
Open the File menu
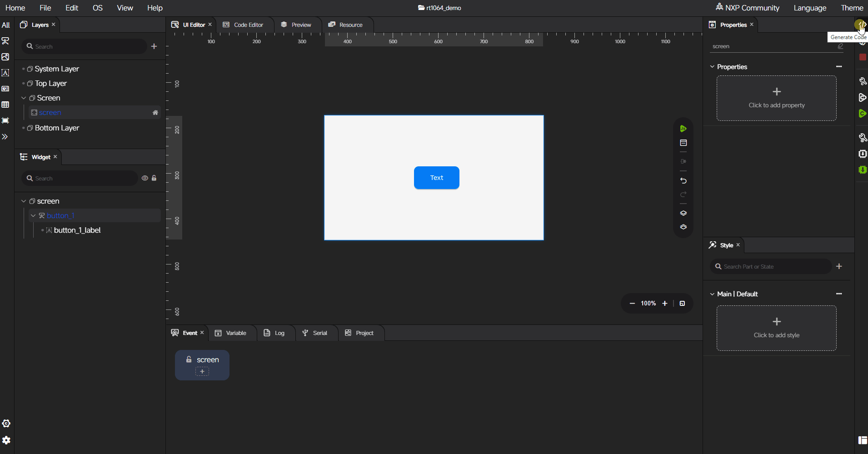pos(45,8)
